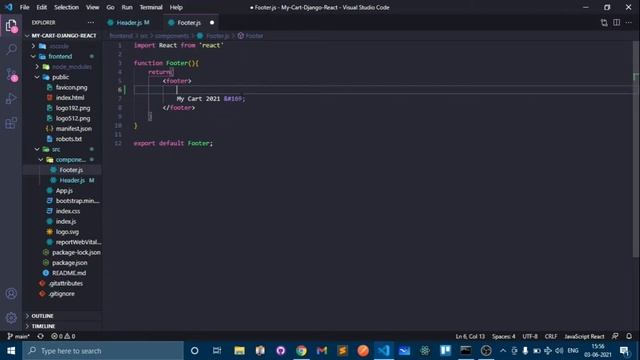
Task: Show hidden system tray icons chevron
Action: 503,351
